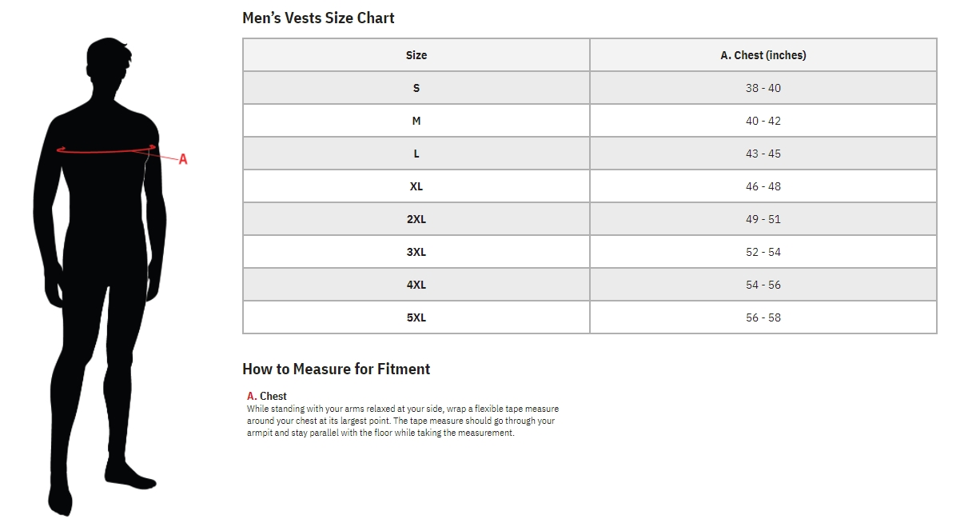Click the red chest measurement line on the figure

[104, 150]
